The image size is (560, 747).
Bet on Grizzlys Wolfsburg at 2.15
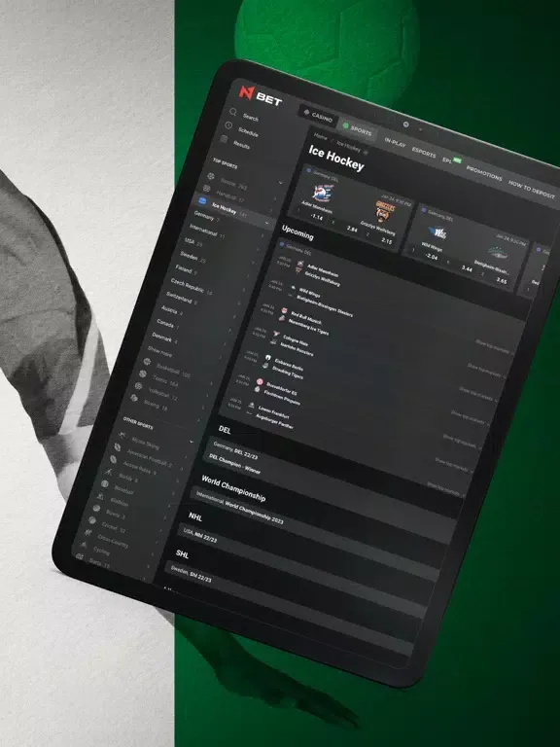click(386, 240)
